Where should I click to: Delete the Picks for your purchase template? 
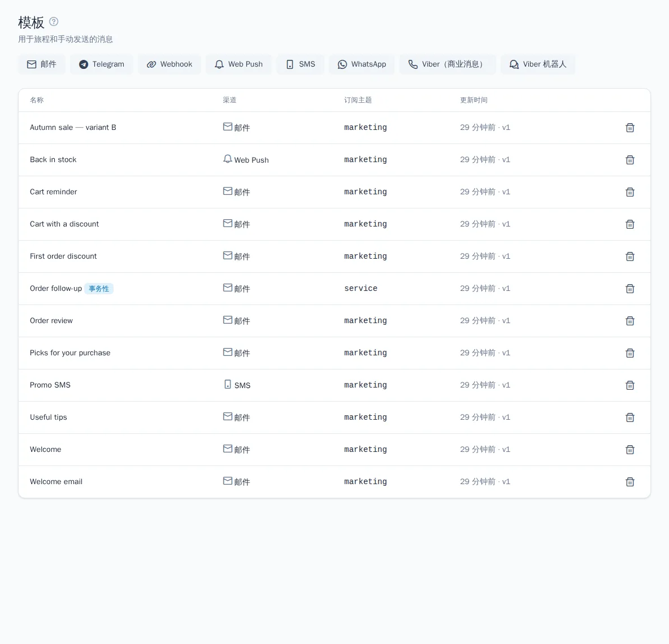click(x=630, y=353)
